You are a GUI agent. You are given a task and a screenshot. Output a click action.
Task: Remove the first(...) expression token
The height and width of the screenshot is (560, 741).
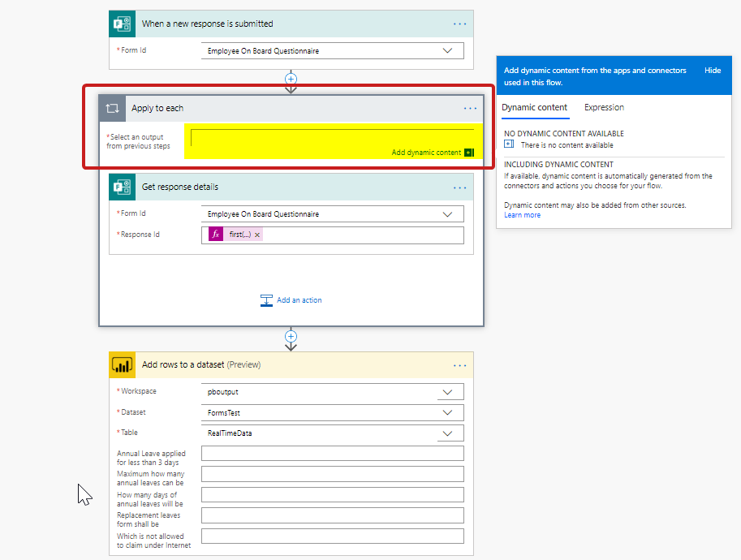[x=257, y=235]
